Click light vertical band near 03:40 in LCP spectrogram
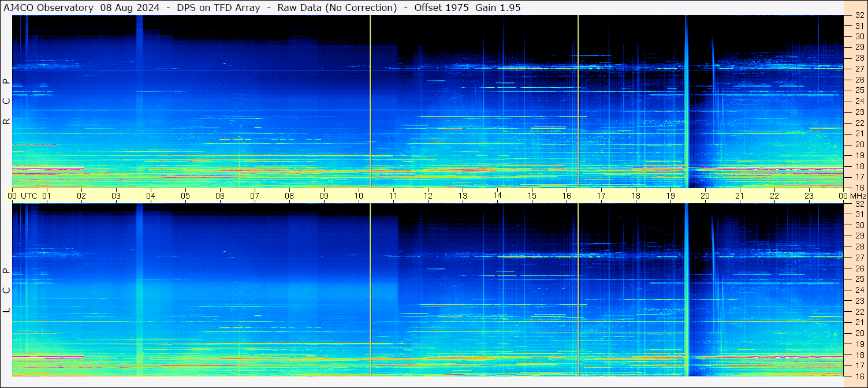This screenshot has height=388, width=868. point(139,290)
